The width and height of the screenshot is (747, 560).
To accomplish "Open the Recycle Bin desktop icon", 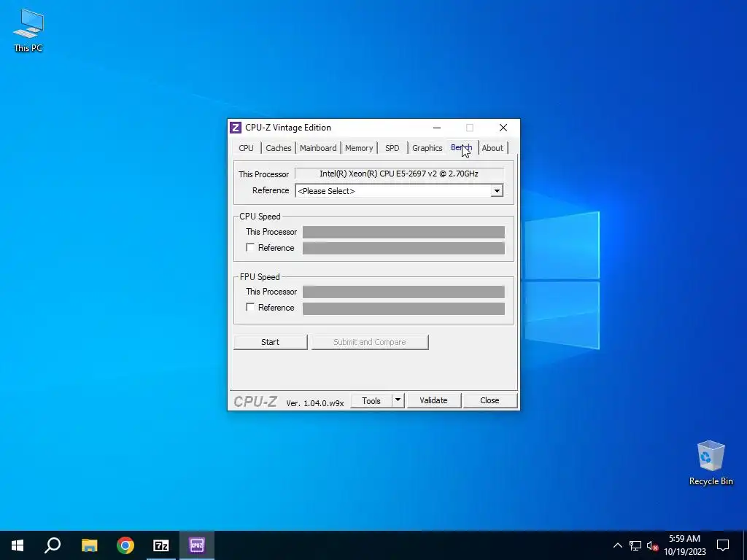I will (x=711, y=463).
